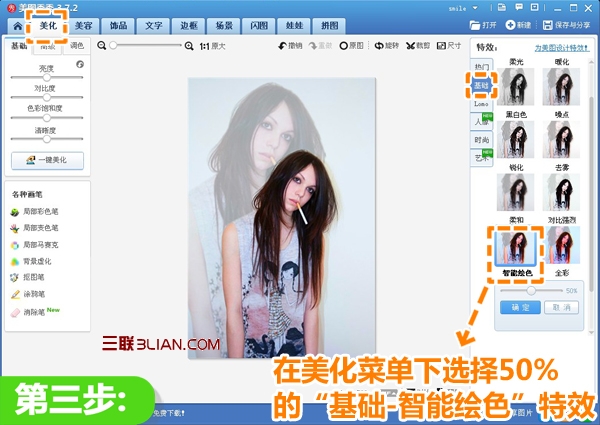Click the 确定 confirm button
600x425 pixels.
point(520,308)
